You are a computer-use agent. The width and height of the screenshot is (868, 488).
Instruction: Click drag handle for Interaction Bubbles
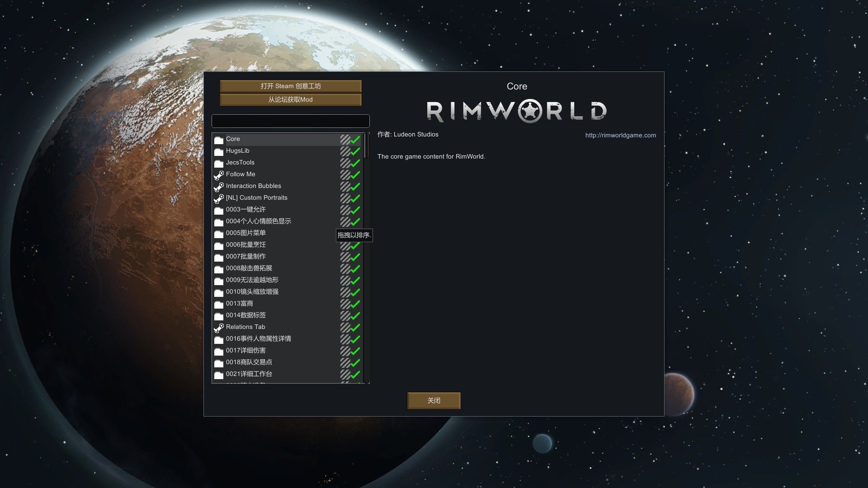345,187
